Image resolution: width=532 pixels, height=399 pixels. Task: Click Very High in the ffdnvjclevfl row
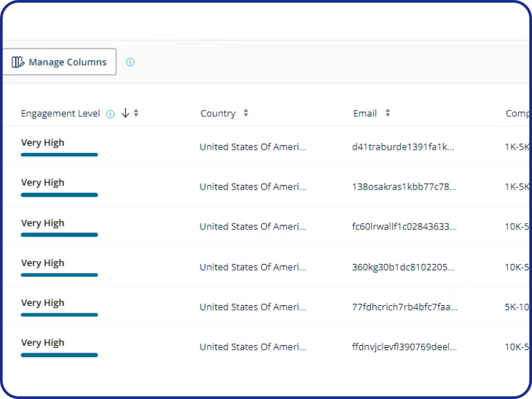[43, 343]
